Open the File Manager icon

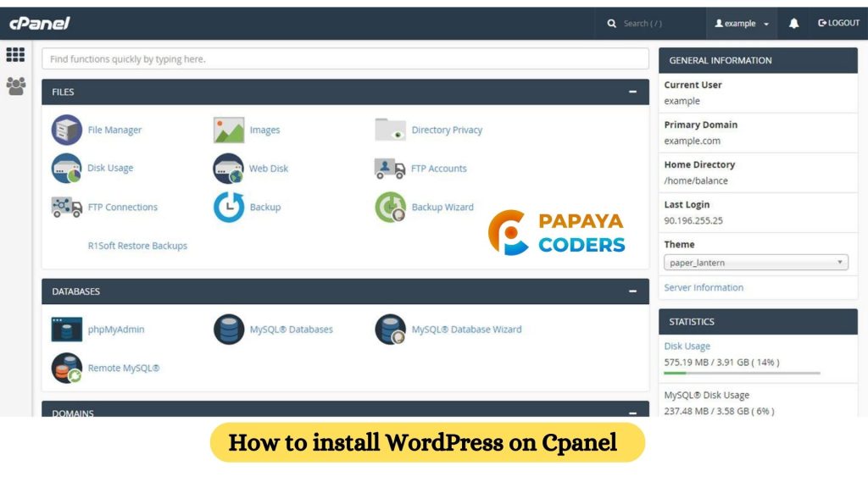coord(66,130)
